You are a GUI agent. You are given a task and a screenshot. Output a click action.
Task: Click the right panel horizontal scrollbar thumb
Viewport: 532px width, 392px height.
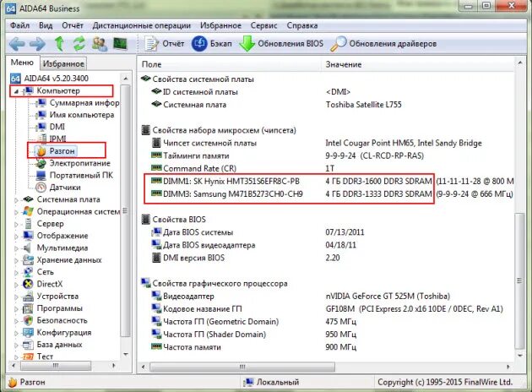coord(242,367)
